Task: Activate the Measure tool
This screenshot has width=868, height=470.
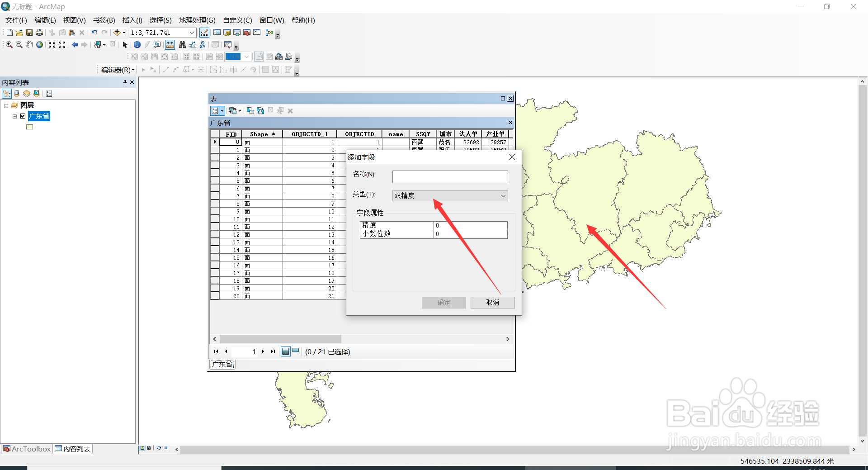Action: pos(170,45)
